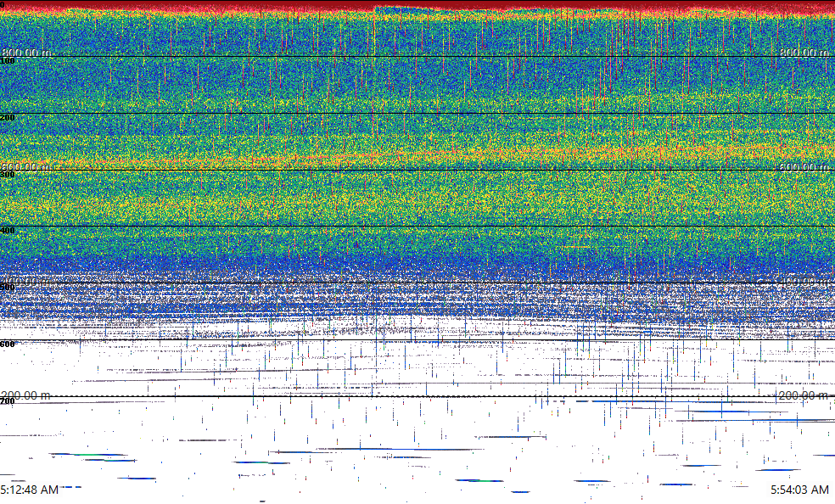Select the 700 depth axis label
Viewport: 835px width, 504px height.
click(x=8, y=400)
